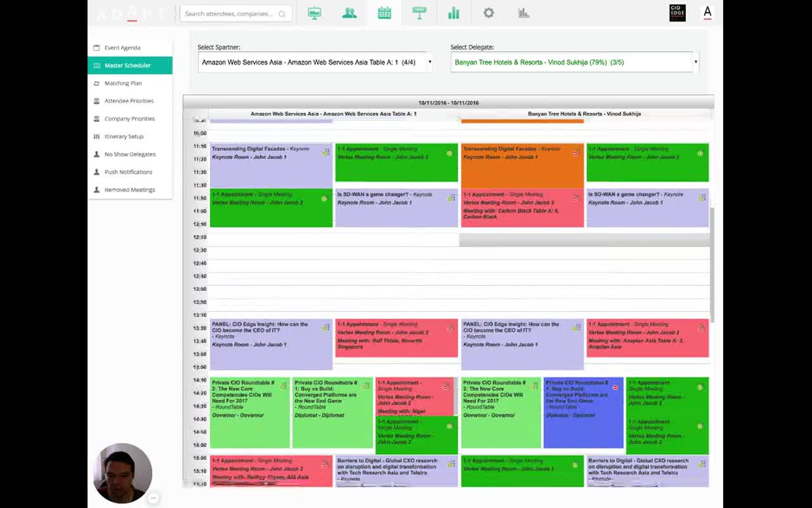
Task: Open the presentation screen icon in top toolbar
Action: [315, 13]
